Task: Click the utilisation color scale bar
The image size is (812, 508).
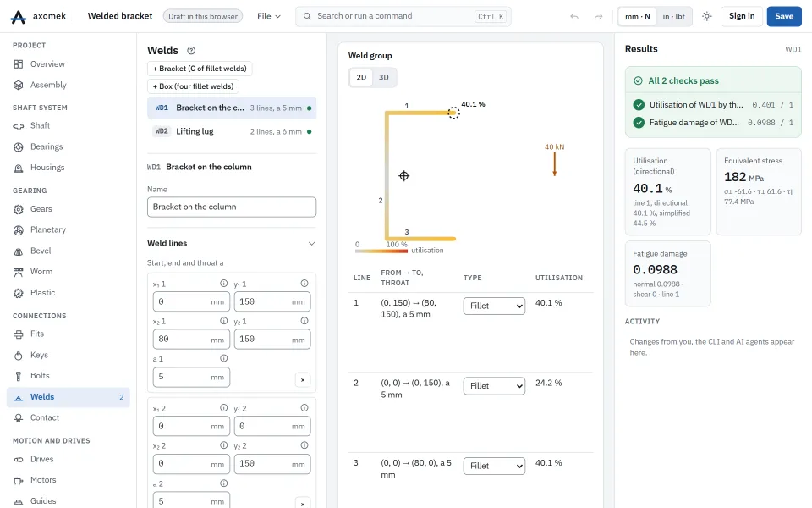Action: tap(381, 251)
